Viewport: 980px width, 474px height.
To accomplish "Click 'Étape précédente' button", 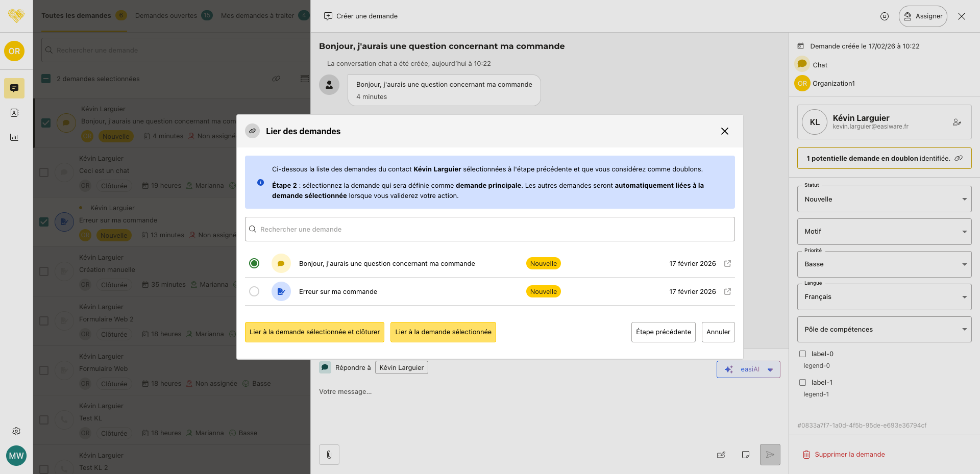I will [x=663, y=332].
